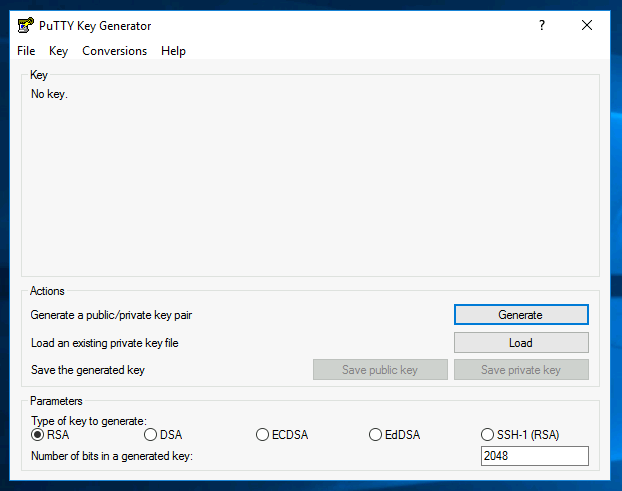622x491 pixels.
Task: Open the Conversions menu
Action: pos(114,51)
